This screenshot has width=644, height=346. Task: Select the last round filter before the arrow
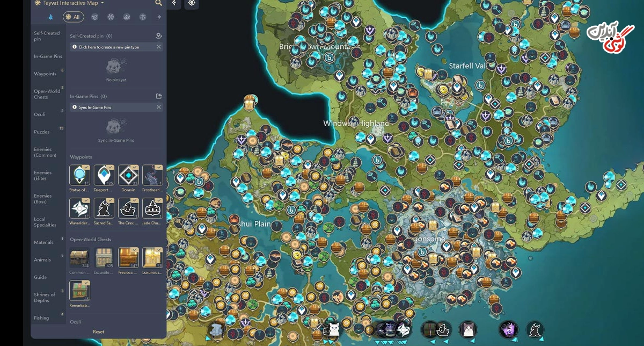(143, 17)
